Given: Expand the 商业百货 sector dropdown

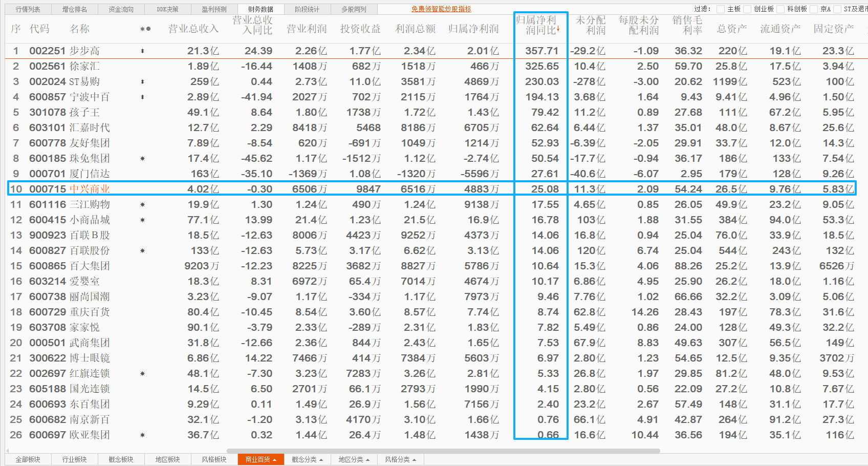Looking at the screenshot, I should [261, 459].
